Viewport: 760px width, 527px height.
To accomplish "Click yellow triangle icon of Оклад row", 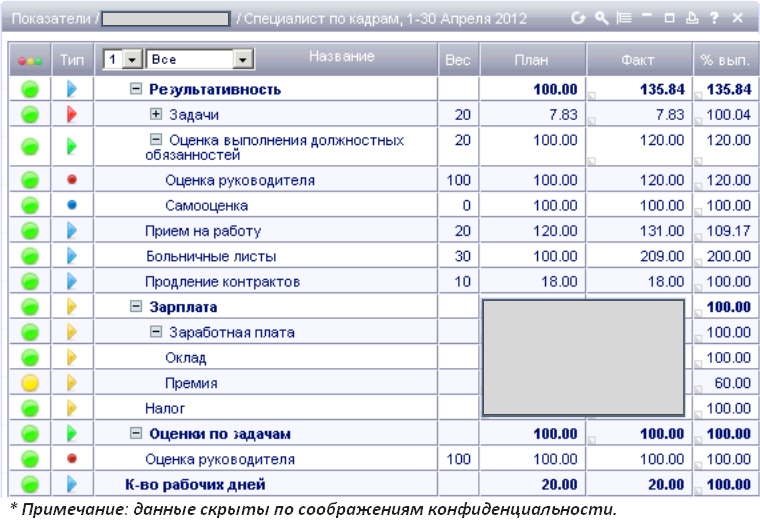I will pos(72,357).
